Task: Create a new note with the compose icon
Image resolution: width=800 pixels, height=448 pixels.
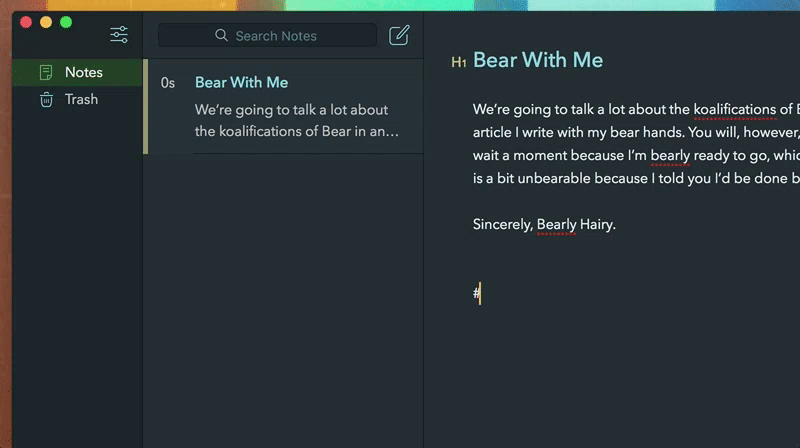Action: click(x=399, y=35)
